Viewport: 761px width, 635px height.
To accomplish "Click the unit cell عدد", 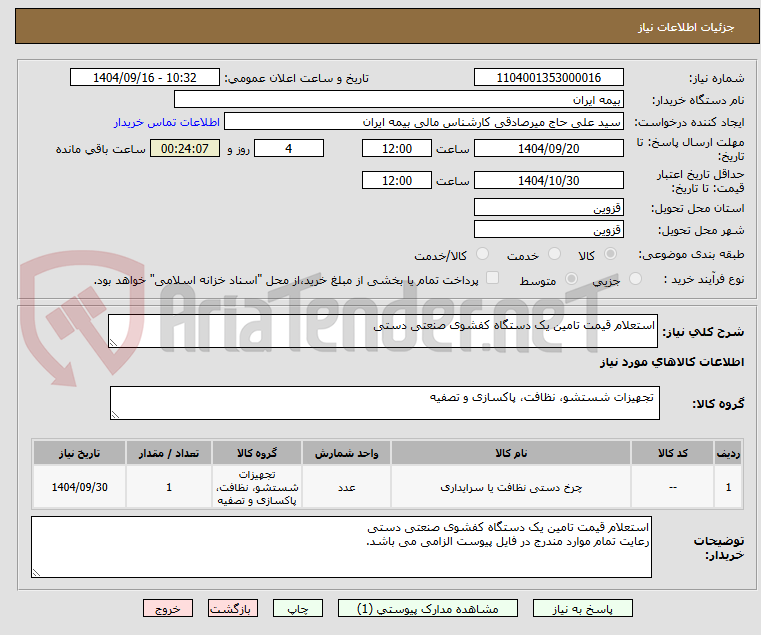I will [x=347, y=487].
